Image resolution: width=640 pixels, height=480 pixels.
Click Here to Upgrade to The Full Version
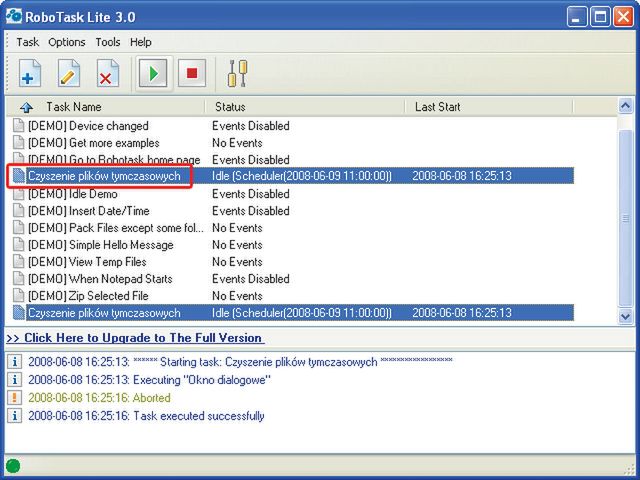pyautogui.click(x=135, y=338)
